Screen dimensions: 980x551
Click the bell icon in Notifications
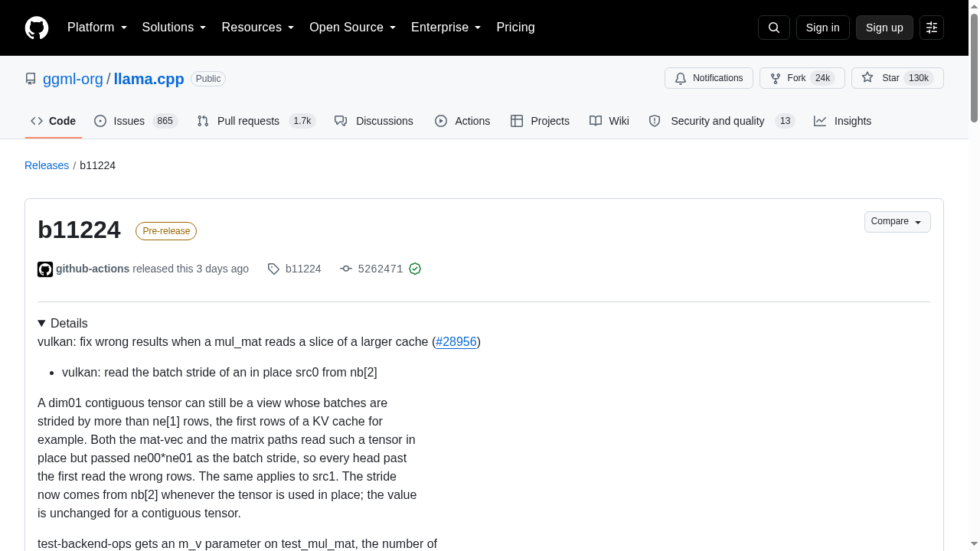tap(681, 79)
